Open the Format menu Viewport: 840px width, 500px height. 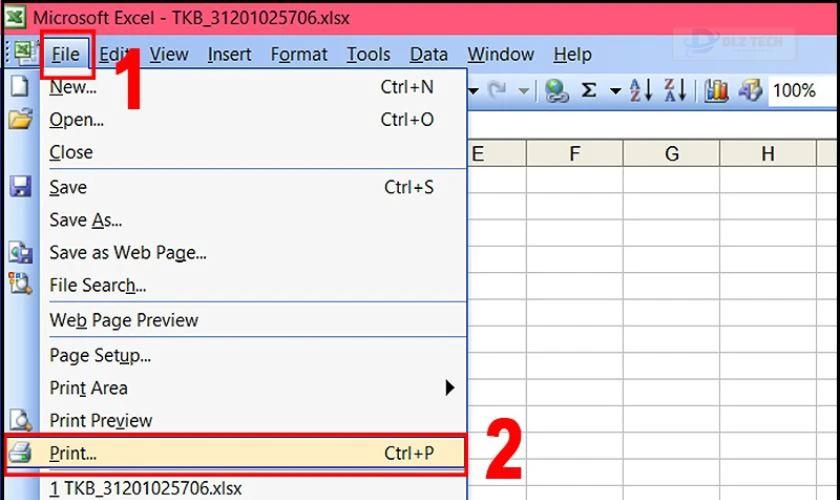pos(299,54)
